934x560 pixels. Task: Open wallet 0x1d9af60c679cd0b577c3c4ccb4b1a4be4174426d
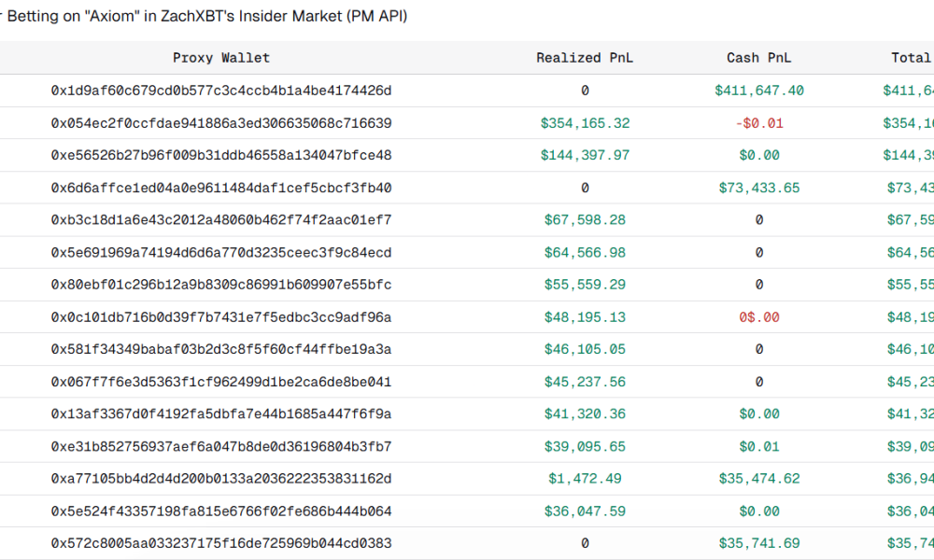tap(220, 90)
